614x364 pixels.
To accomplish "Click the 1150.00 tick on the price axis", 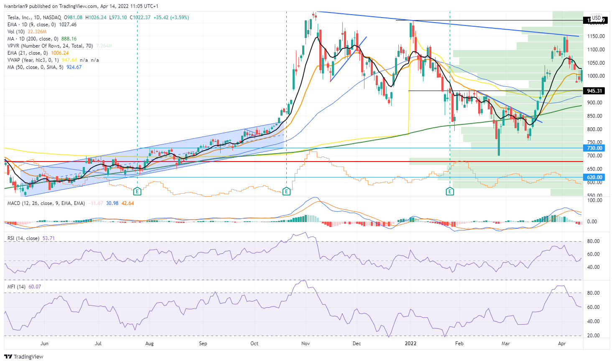I will pyautogui.click(x=596, y=36).
